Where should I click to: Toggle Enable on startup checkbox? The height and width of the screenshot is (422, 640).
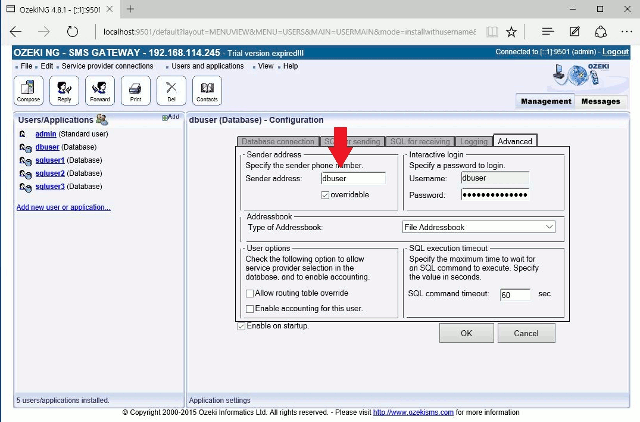point(241,326)
